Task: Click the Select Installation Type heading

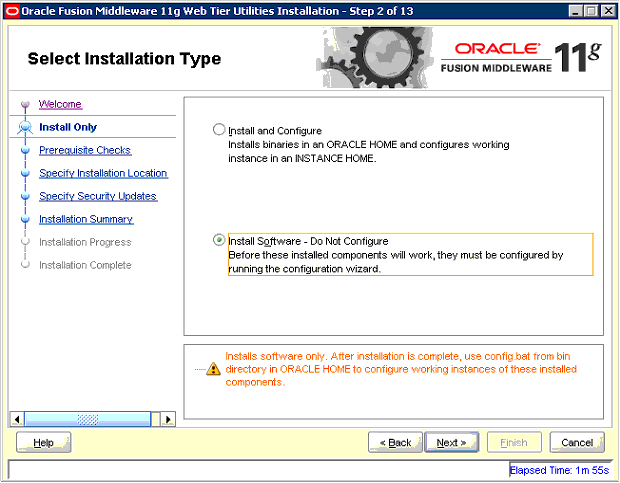Action: point(124,58)
